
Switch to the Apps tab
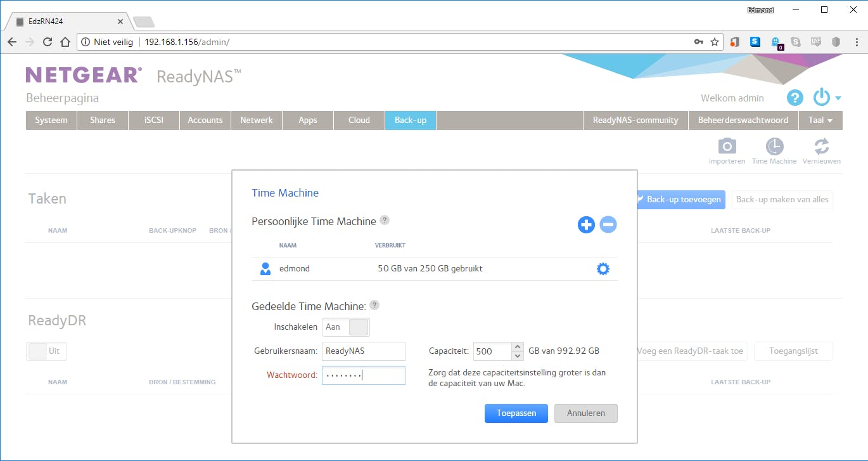pos(308,120)
